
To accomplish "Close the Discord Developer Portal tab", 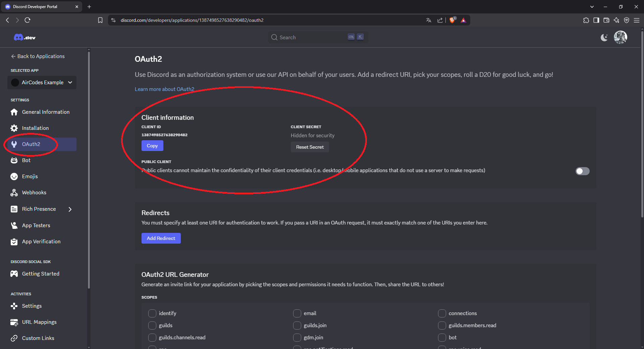I will (76, 7).
